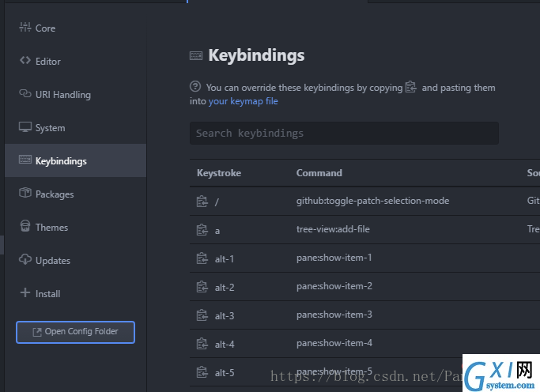Click the Editor code brackets icon
The width and height of the screenshot is (540, 392).
(25, 60)
